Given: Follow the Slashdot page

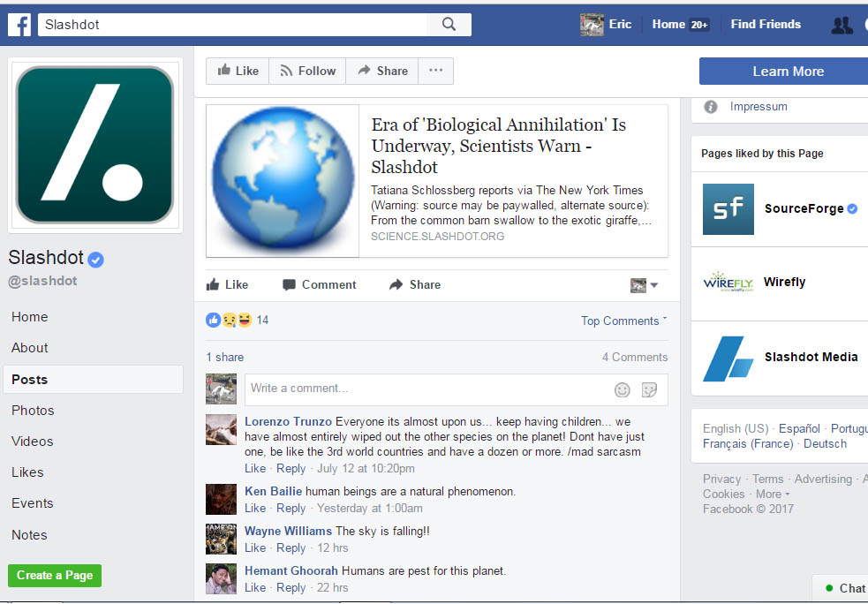Looking at the screenshot, I should pos(307,71).
